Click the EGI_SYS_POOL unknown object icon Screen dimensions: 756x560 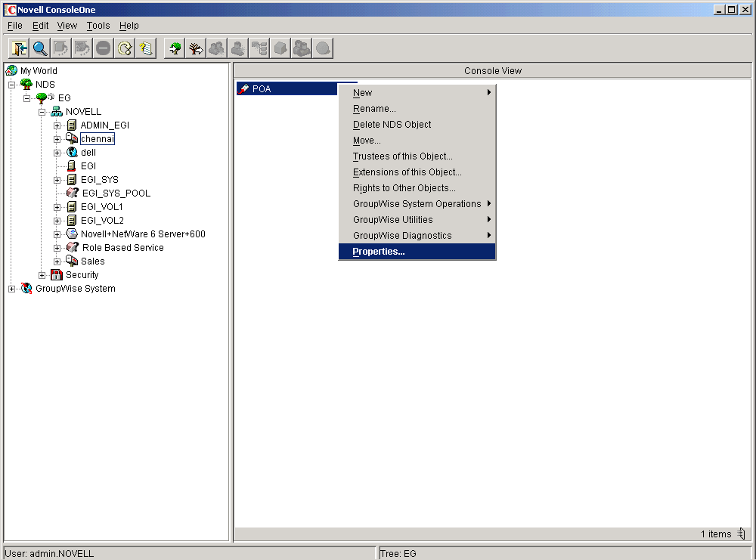pos(73,193)
